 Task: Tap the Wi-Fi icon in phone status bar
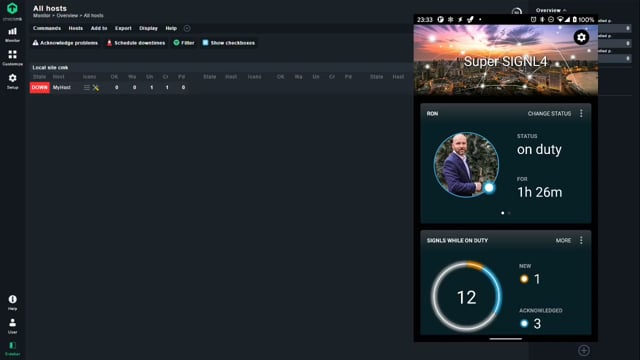[560, 19]
